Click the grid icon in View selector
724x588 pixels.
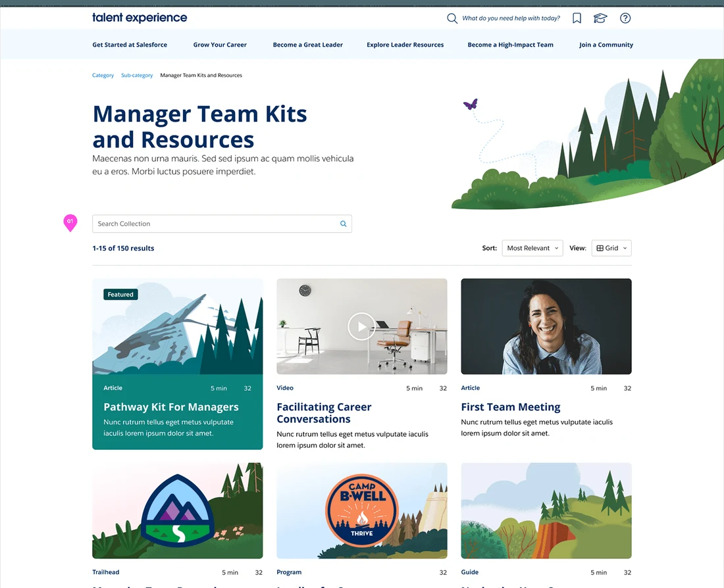(600, 249)
